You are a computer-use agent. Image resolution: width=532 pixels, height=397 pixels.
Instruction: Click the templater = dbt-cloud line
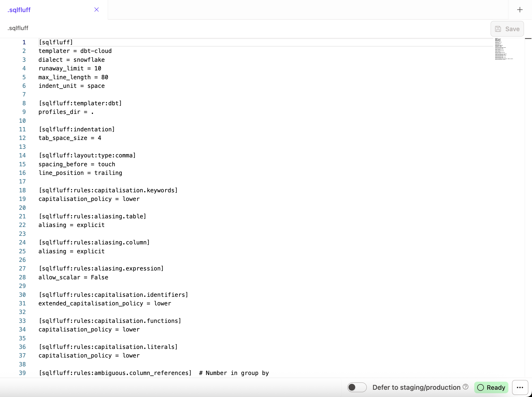pyautogui.click(x=75, y=51)
